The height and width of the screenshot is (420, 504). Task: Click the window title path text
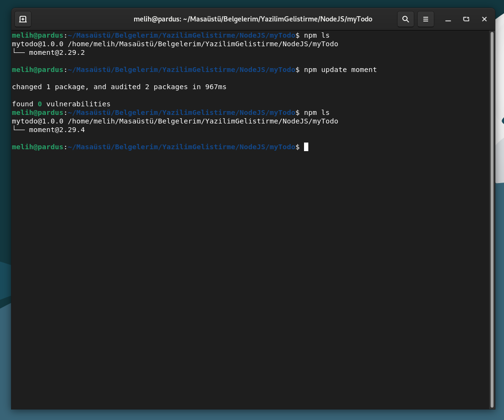[253, 19]
